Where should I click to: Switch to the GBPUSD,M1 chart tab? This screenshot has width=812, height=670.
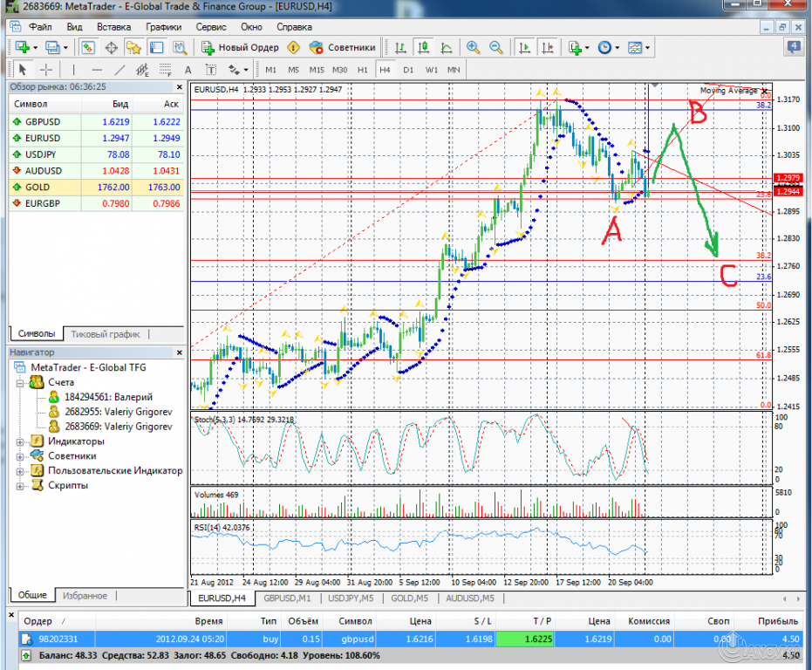pyautogui.click(x=288, y=598)
